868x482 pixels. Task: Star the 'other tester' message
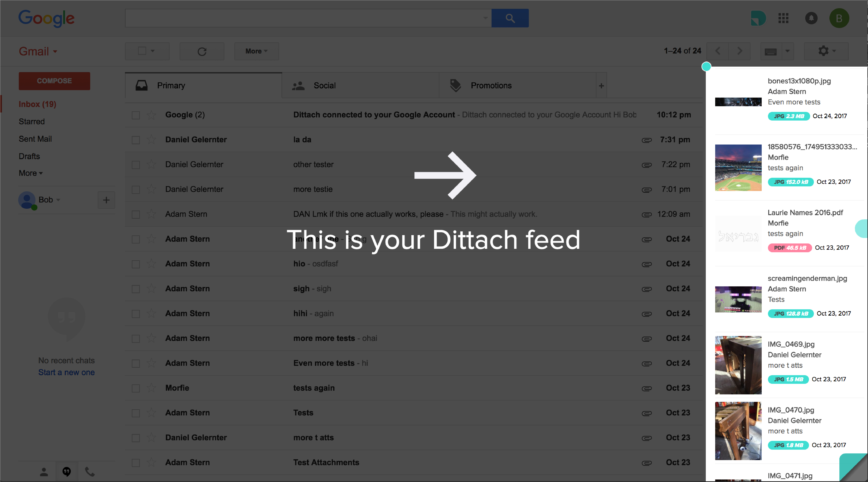coord(152,165)
